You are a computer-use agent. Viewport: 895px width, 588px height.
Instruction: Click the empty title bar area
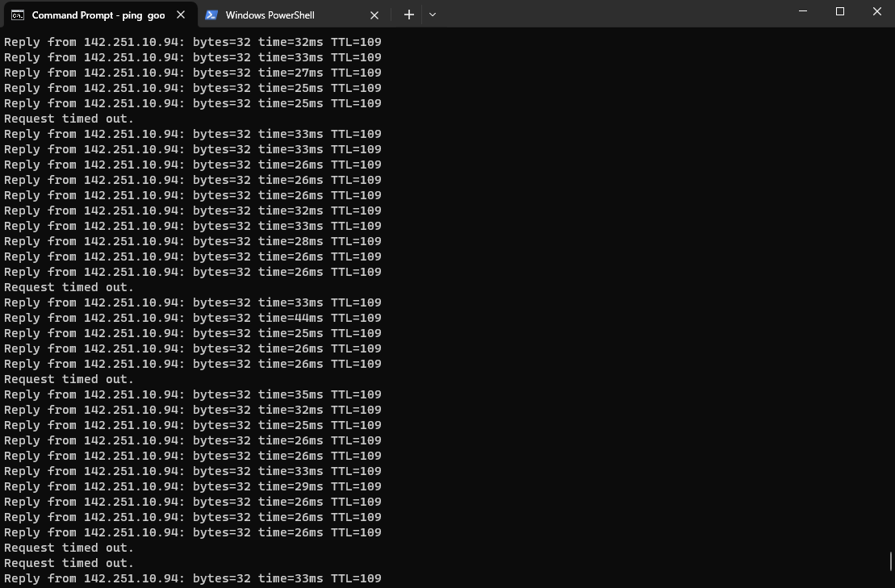(x=617, y=14)
